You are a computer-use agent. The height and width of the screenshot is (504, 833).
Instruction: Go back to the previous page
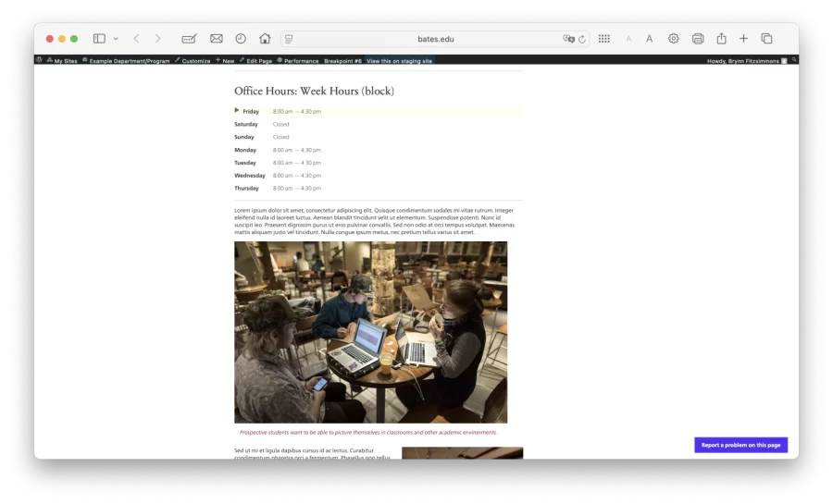(137, 38)
